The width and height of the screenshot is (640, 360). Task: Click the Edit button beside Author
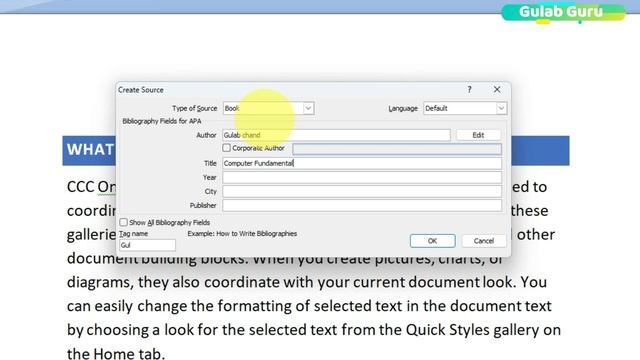(478, 135)
